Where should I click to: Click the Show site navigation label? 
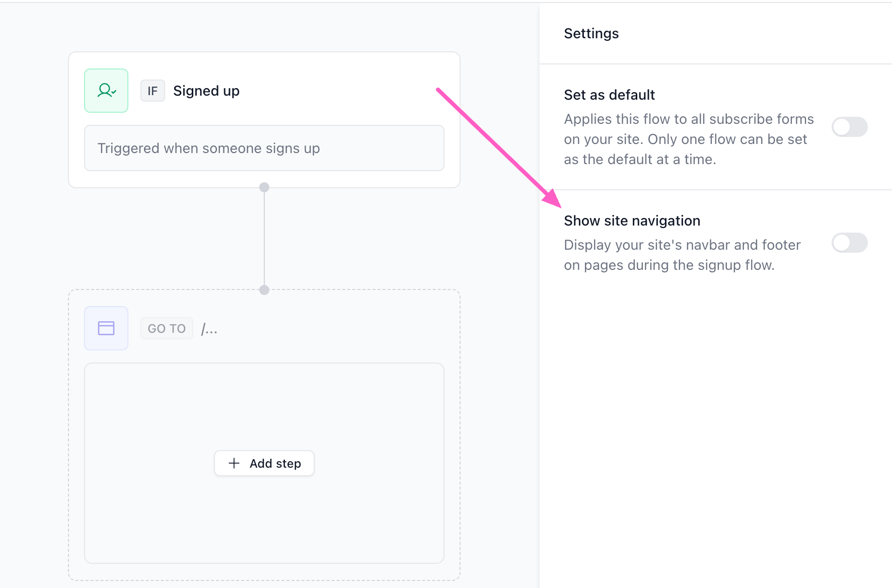(632, 220)
